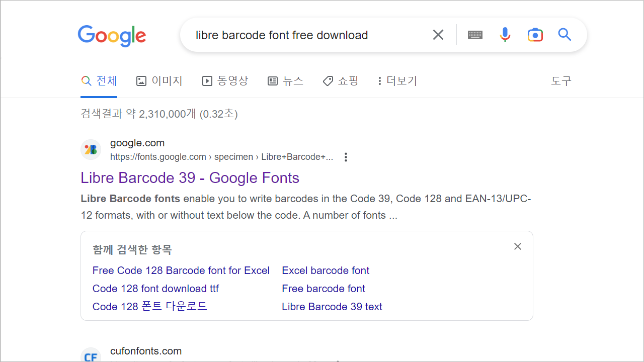Viewport: 644px width, 362px height.
Task: Open image search with the camera icon
Action: [x=535, y=35]
